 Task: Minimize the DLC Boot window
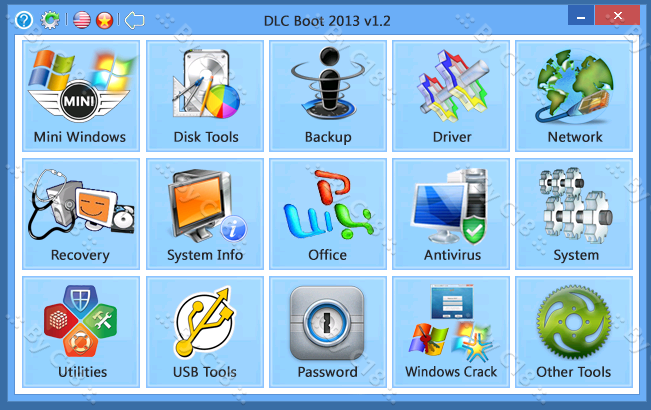point(581,16)
